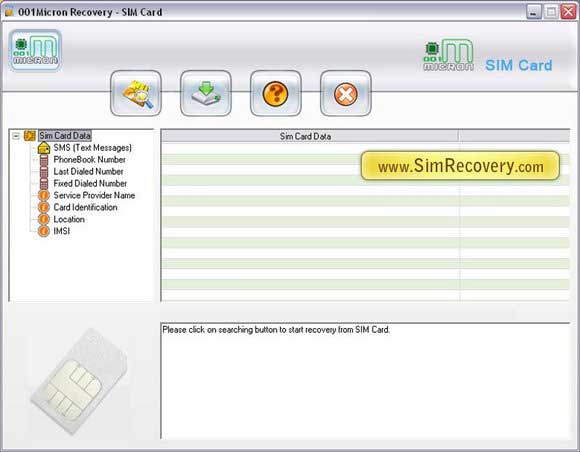Click the Last Dialed Number icon
The height and width of the screenshot is (452, 580).
tap(44, 172)
